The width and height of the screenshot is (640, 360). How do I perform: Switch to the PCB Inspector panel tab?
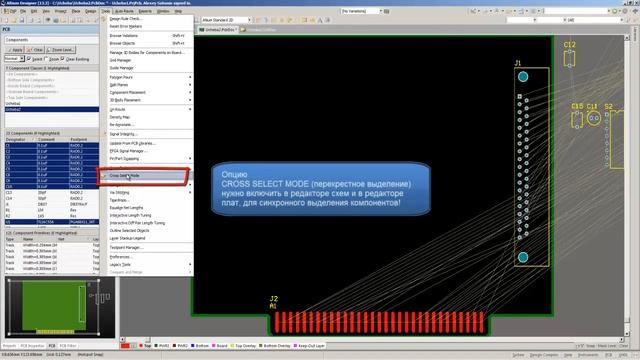[x=32, y=346]
